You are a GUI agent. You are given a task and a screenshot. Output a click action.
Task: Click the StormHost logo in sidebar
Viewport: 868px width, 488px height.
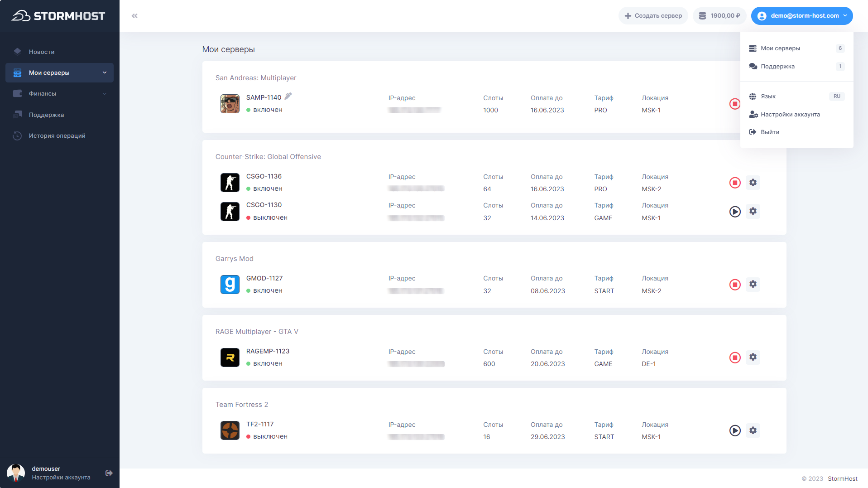[x=58, y=16]
